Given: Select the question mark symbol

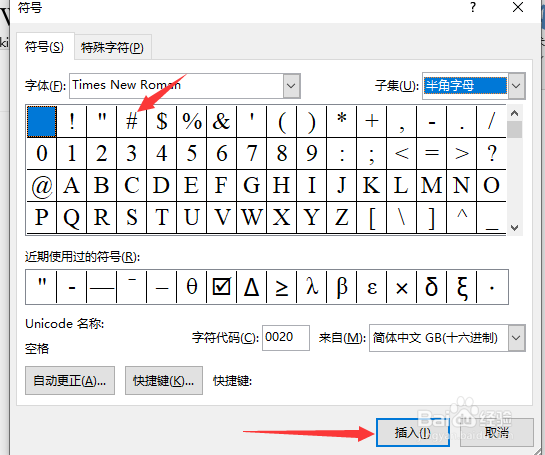Looking at the screenshot, I should 491,154.
